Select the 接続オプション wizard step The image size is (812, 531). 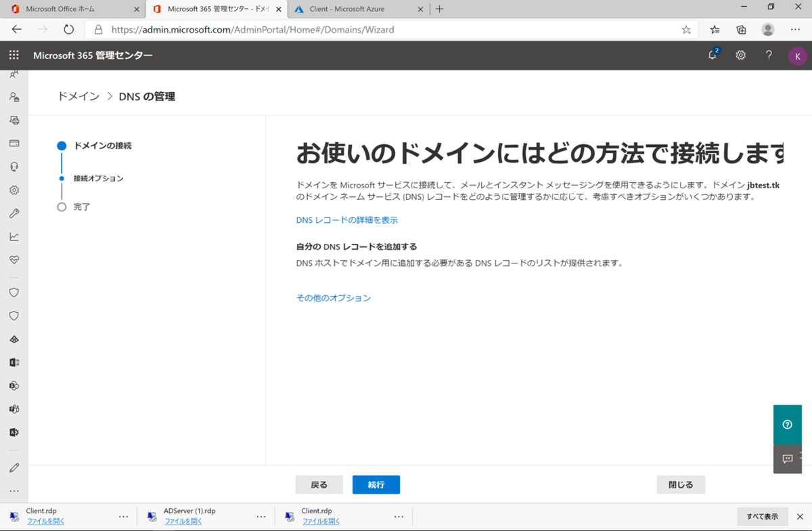click(99, 179)
